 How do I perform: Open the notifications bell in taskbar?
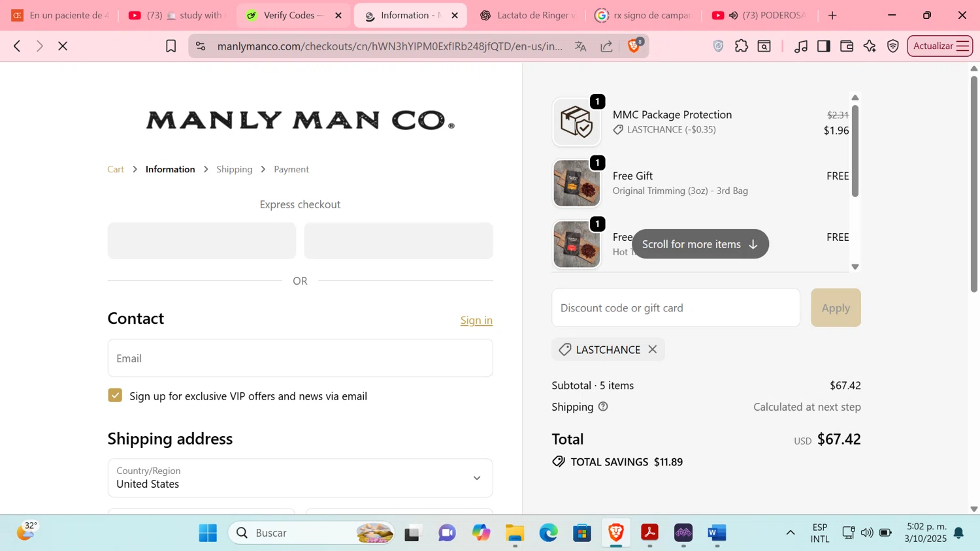(958, 533)
